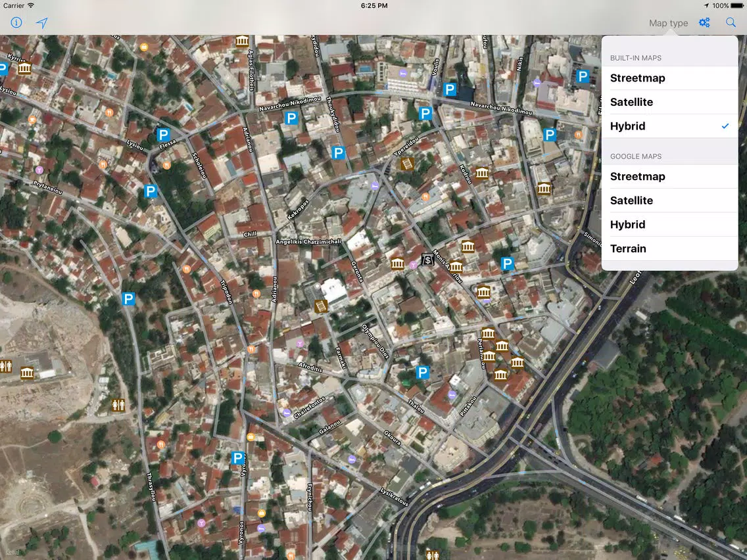This screenshot has height=560, width=747.
Task: Tap library book icon near Ypereidou
Action: point(406,164)
